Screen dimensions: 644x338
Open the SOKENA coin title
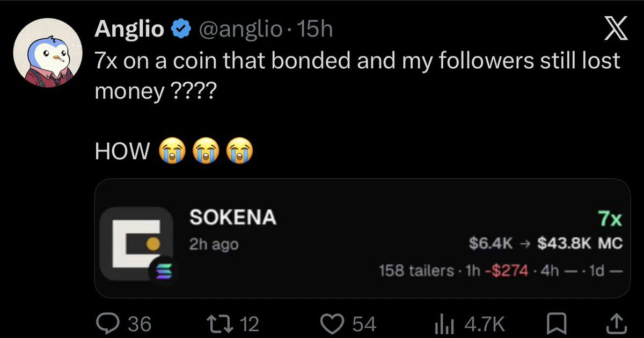[x=233, y=218]
